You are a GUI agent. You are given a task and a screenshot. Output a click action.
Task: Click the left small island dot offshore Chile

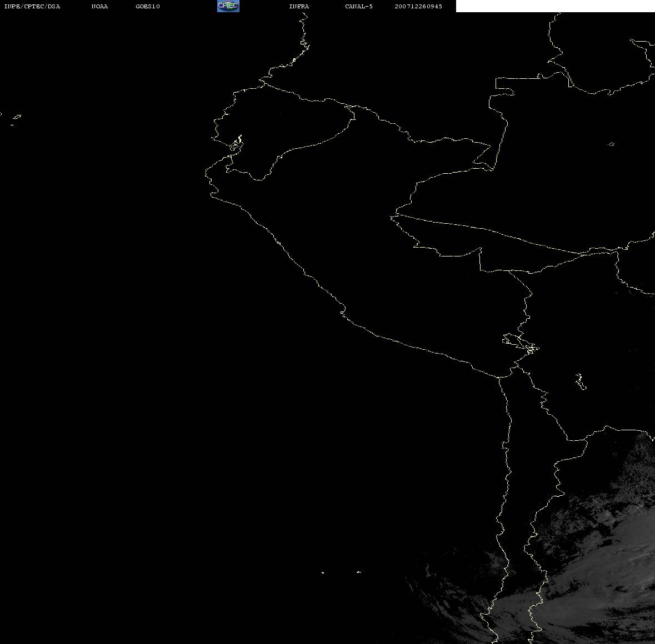point(323,572)
